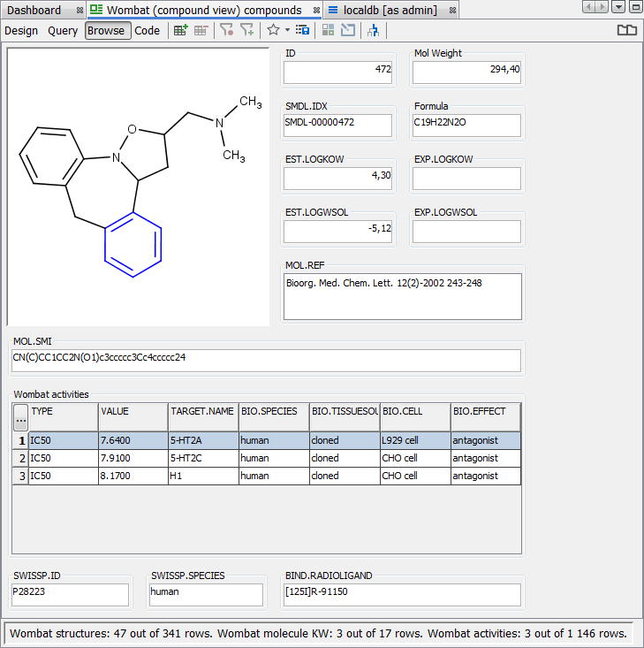Expand the table corner ellipsis button
The width and height of the screenshot is (644, 648).
tap(20, 417)
